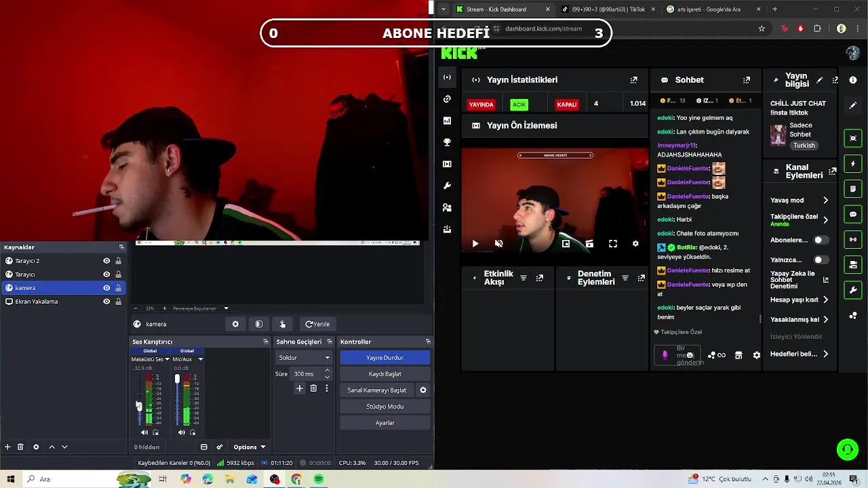Image resolution: width=868 pixels, height=488 pixels.
Task: Select the Ekran Yakalama source row
Action: (x=64, y=302)
